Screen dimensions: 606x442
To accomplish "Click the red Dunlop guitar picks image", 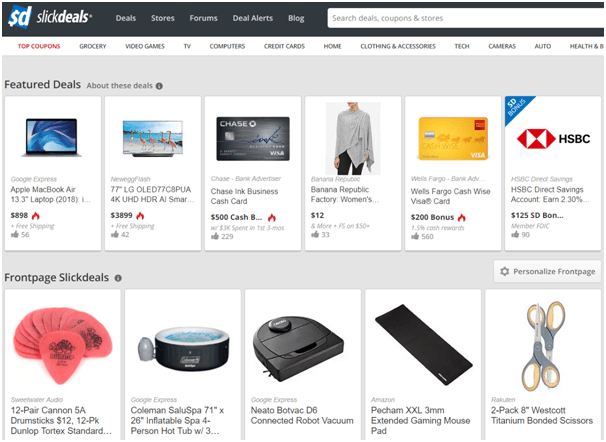I will (63, 345).
